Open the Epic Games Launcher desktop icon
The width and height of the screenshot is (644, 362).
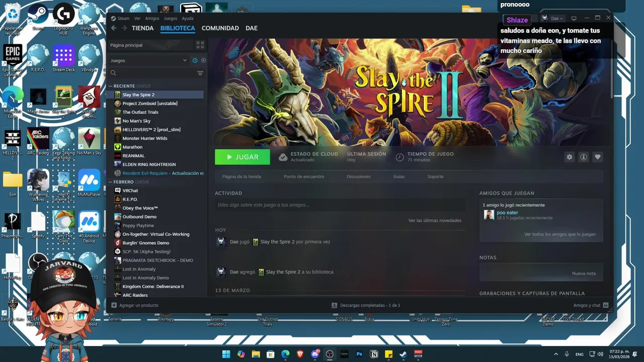coord(13,60)
